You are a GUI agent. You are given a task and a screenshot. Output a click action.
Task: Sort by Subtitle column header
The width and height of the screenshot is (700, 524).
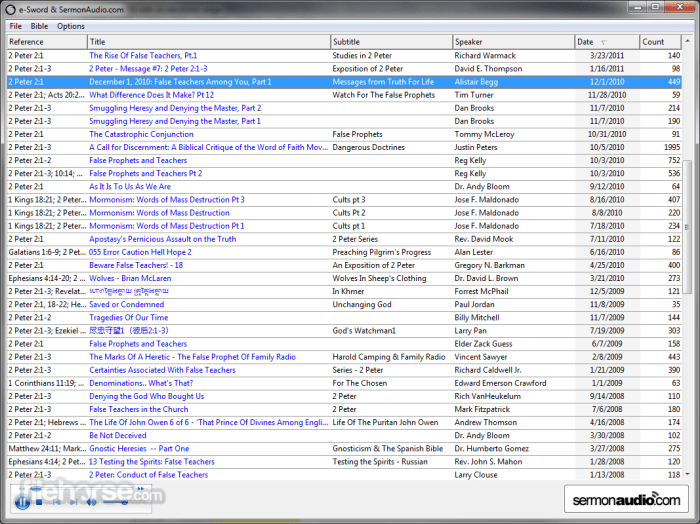click(x=392, y=42)
